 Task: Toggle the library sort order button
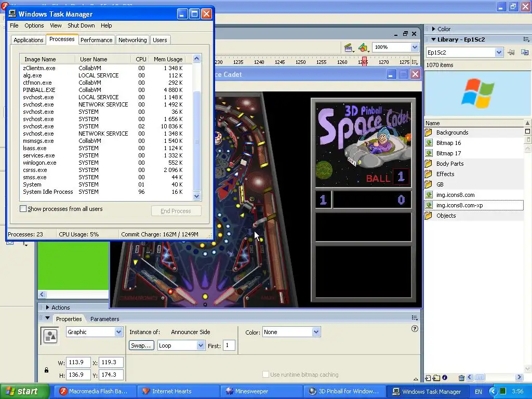[x=527, y=123]
